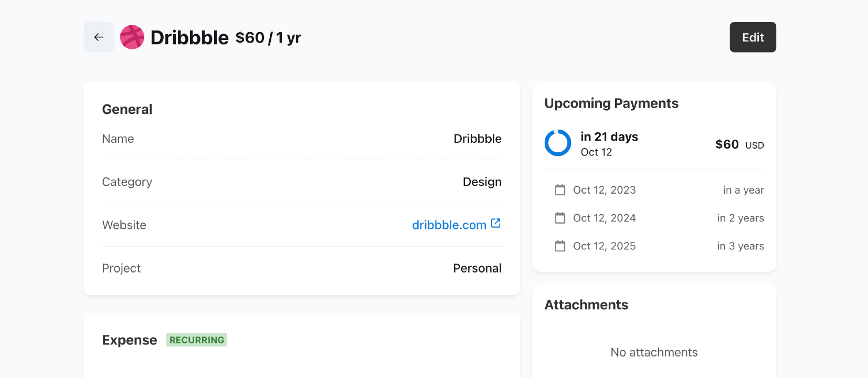This screenshot has width=868, height=378.
Task: Select the Design category value
Action: pos(482,182)
